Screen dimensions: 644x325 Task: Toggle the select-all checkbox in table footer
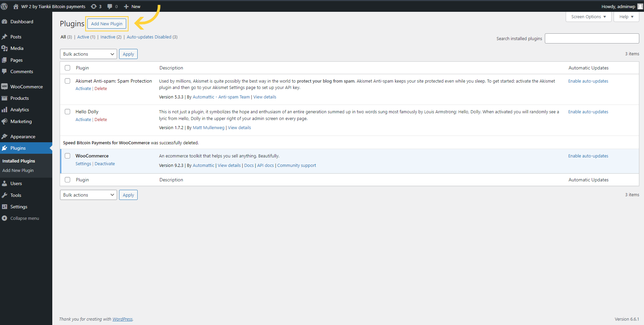click(x=67, y=180)
